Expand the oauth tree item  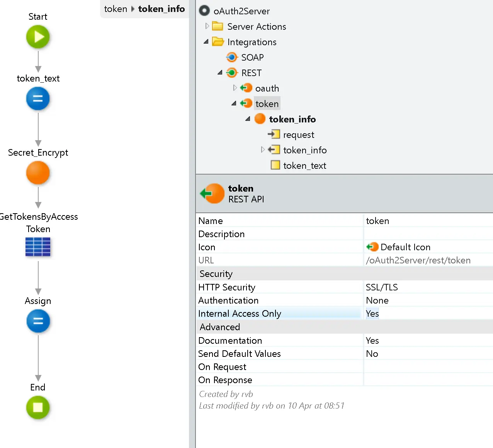(x=235, y=88)
